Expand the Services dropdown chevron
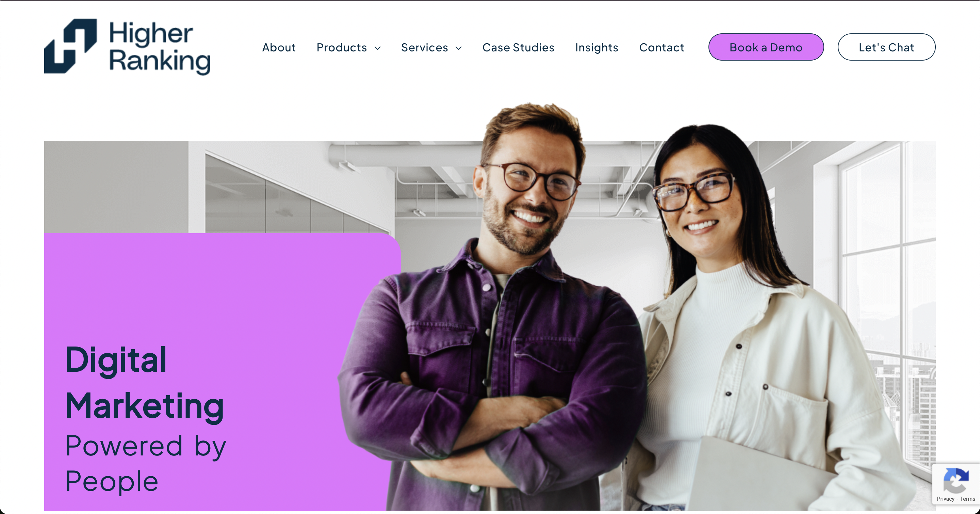 pos(459,48)
